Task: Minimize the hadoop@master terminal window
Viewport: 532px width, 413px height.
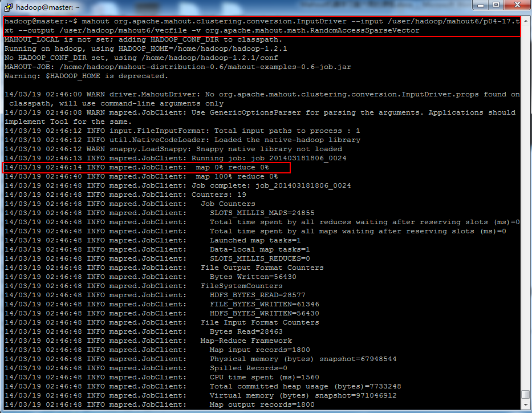Action: tap(481, 5)
